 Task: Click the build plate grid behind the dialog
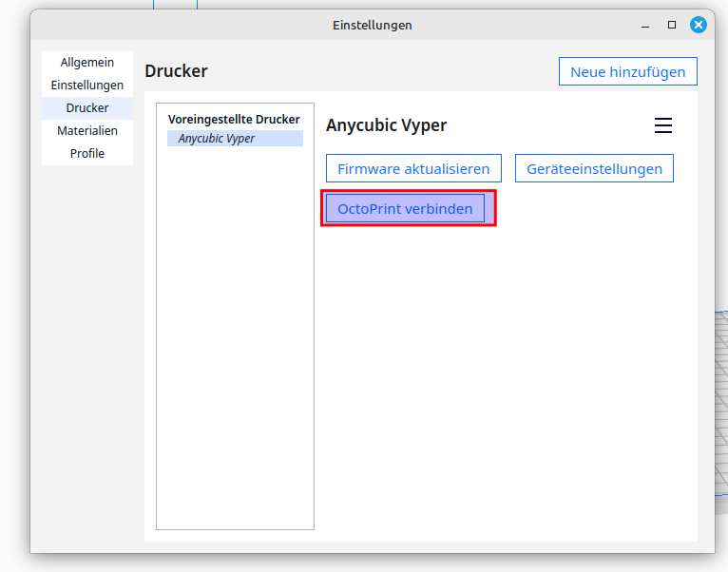[x=721, y=399]
